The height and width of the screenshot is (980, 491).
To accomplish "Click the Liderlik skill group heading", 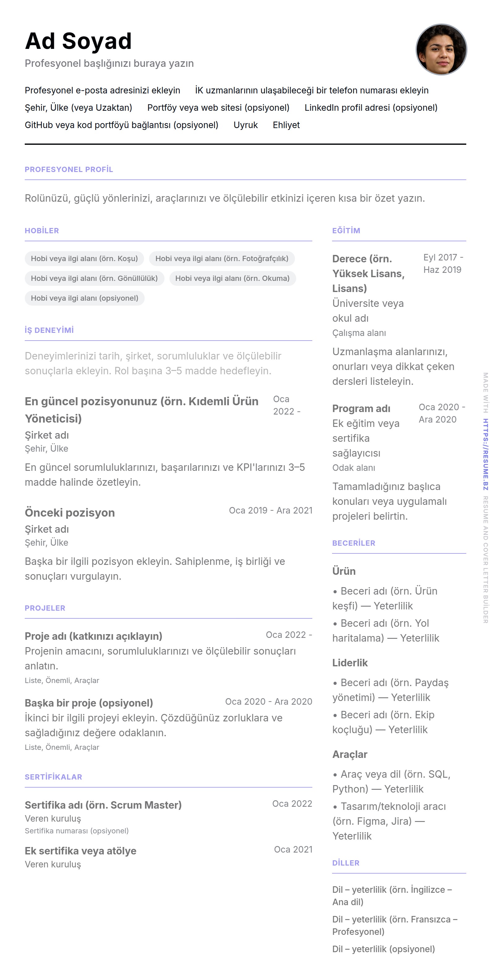I will point(349,663).
